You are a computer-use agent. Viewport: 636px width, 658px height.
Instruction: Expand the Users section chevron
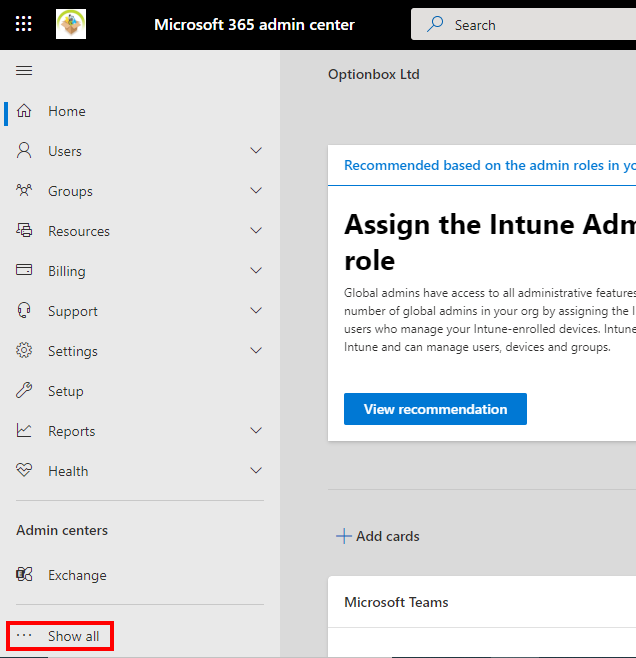click(256, 151)
